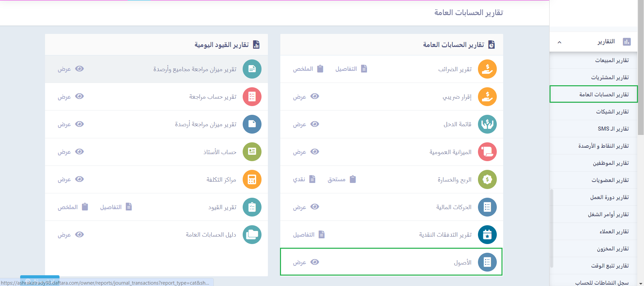Viewport: 644px width, 286px height.
Task: Click the income statement (قائمة الدخل) icon
Action: click(487, 124)
